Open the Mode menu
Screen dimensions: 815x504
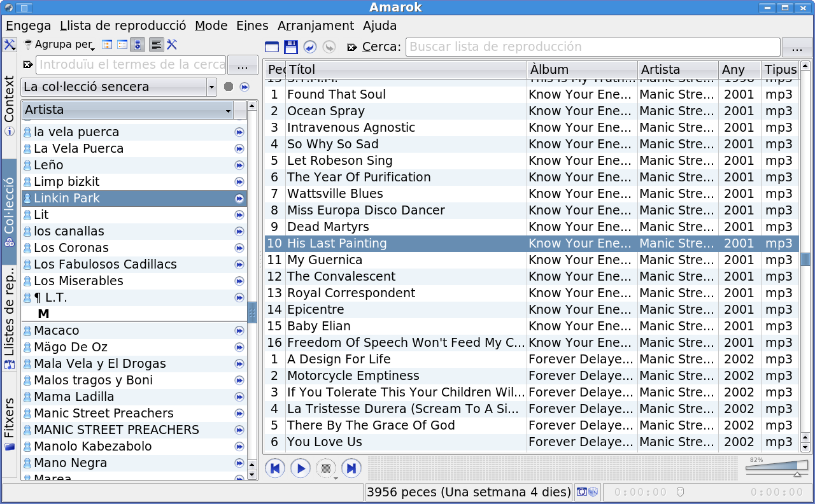pyautogui.click(x=211, y=26)
